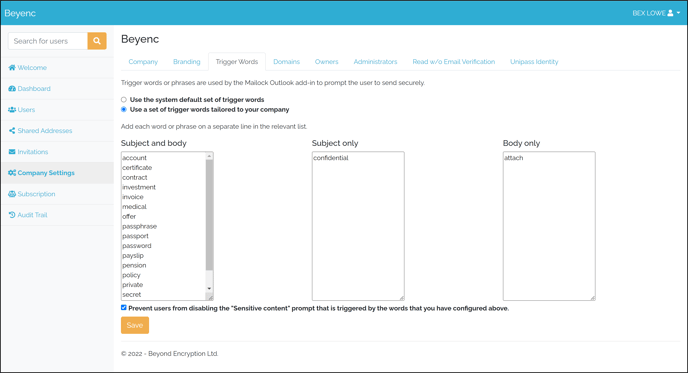Click the word 'attach' in Body only
This screenshot has width=688, height=373.
[x=513, y=158]
